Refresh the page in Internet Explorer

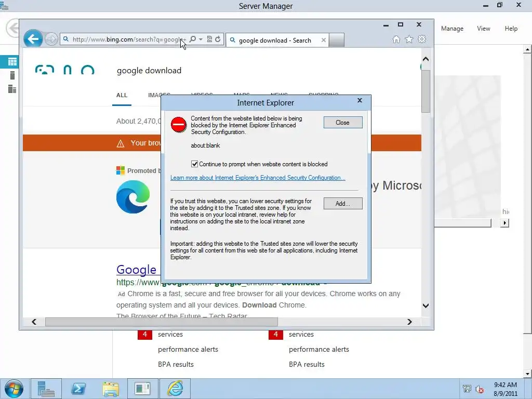point(218,39)
